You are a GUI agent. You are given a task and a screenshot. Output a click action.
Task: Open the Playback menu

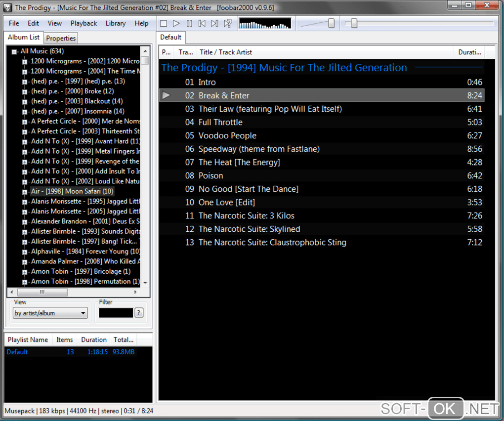(84, 23)
